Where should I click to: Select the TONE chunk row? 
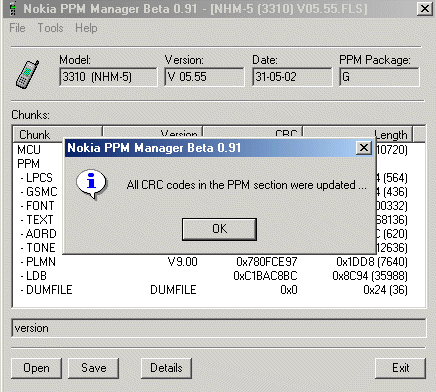pyautogui.click(x=38, y=248)
